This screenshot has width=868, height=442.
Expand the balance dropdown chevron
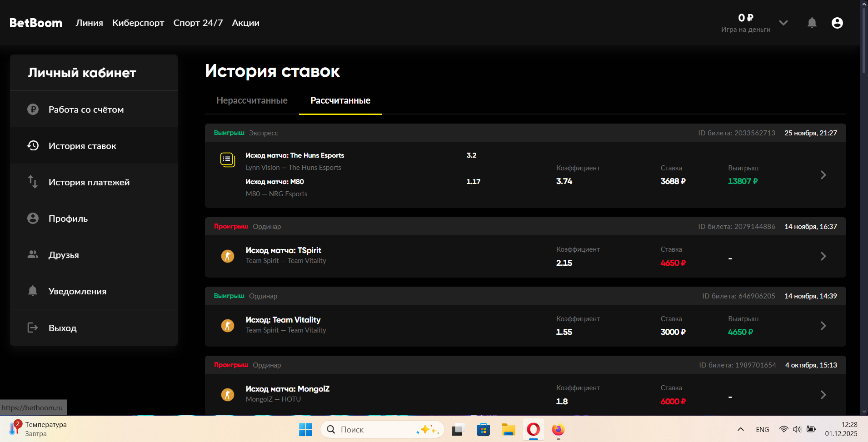(783, 23)
